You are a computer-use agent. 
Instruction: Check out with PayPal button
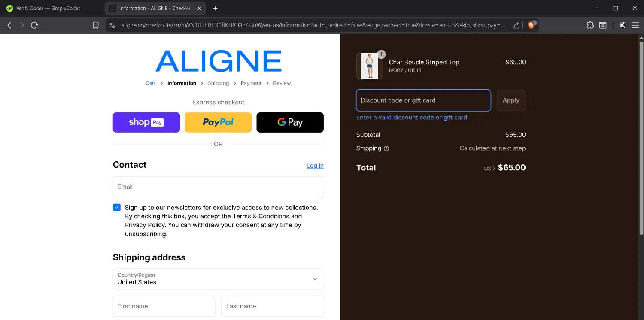(218, 122)
